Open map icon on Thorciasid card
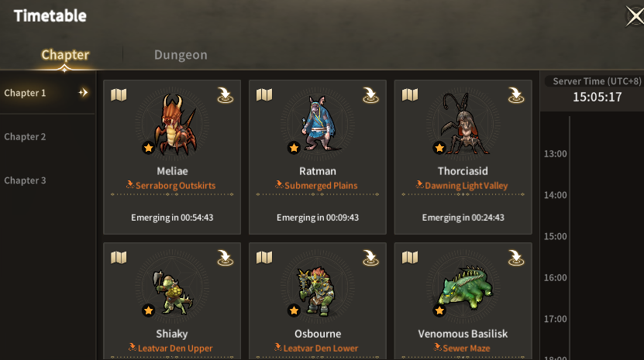The width and height of the screenshot is (644, 360). pyautogui.click(x=409, y=95)
